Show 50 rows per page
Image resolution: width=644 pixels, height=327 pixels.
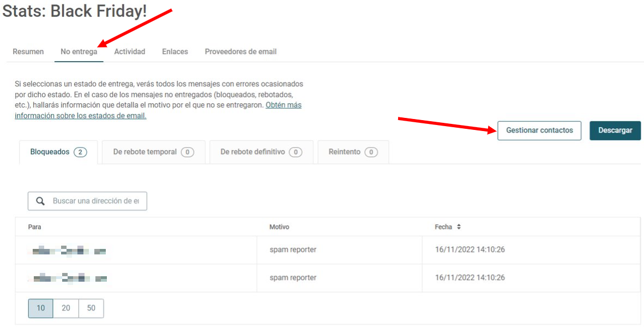[91, 308]
